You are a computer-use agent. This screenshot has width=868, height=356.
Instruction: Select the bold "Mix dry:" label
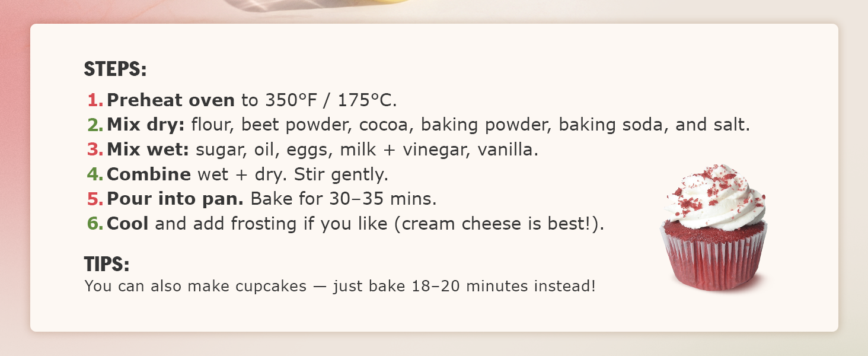pos(146,125)
